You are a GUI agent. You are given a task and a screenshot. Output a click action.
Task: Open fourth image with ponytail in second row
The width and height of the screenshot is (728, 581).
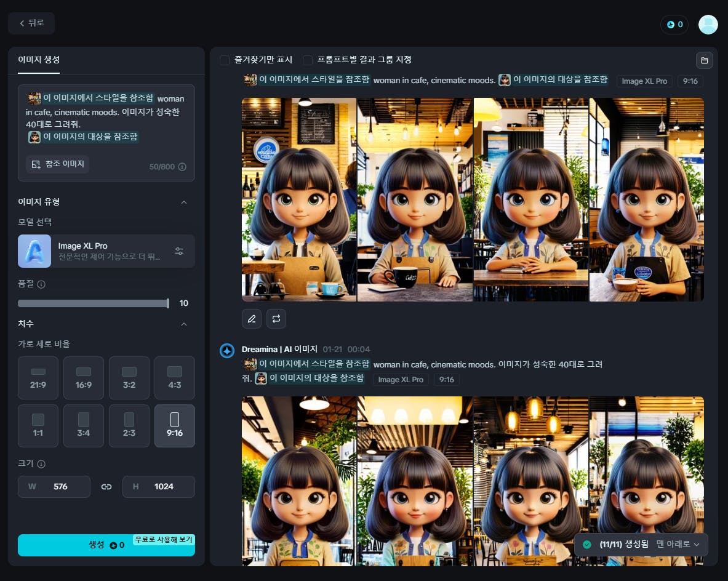pos(647,481)
